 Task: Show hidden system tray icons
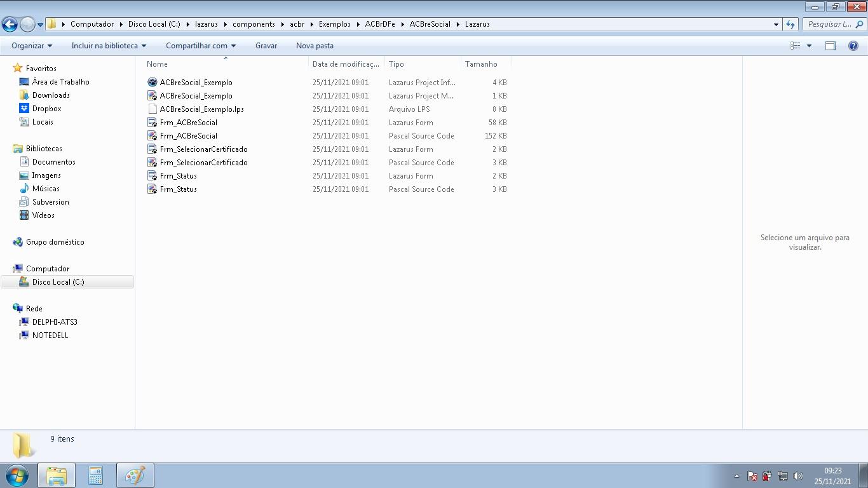point(737,476)
